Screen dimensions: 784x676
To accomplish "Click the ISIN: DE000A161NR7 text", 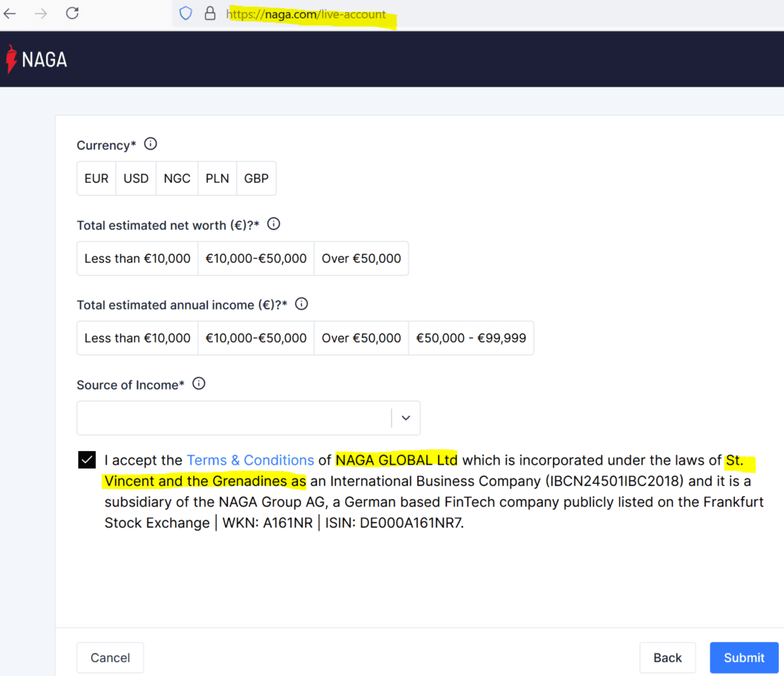I will point(394,523).
